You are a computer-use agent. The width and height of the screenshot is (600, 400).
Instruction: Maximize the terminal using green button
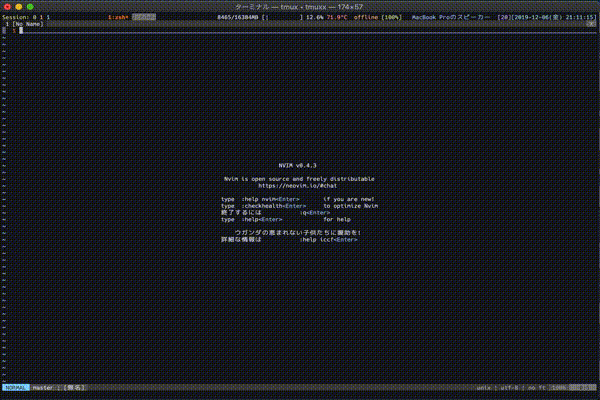point(30,7)
